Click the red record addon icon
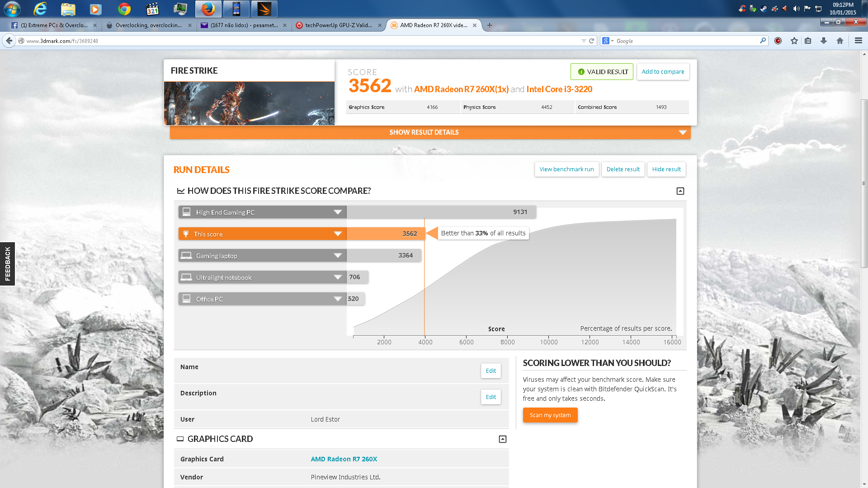Viewport: 868px width, 488px height. (778, 41)
